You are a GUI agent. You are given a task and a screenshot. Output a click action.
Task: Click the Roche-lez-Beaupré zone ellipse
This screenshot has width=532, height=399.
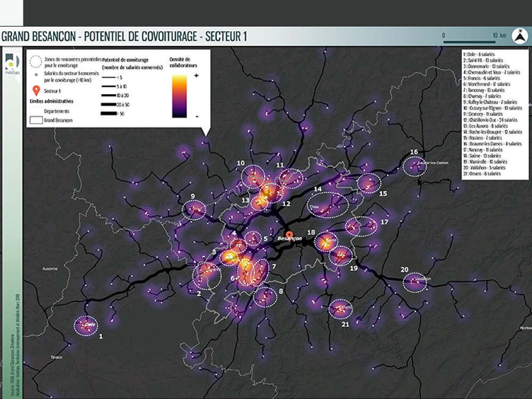(x=328, y=204)
